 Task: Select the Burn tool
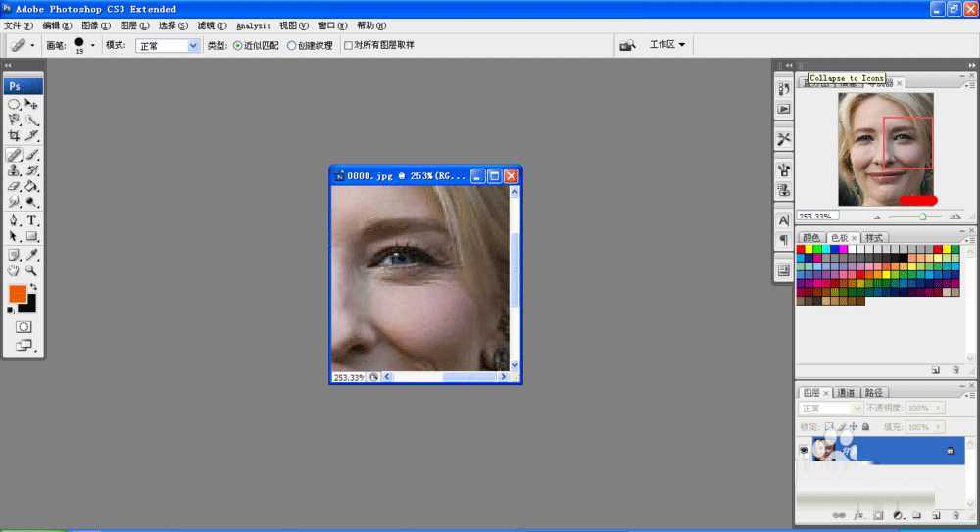[31, 201]
